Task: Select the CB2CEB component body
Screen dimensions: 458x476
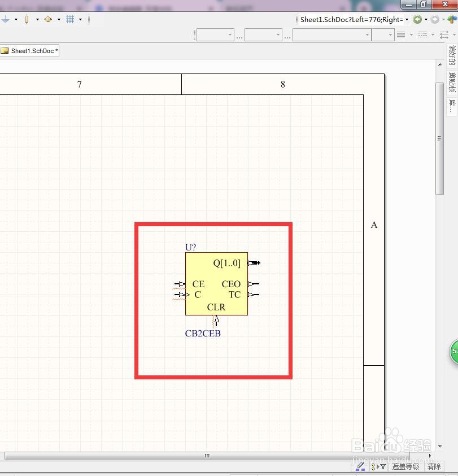Action: click(216, 284)
